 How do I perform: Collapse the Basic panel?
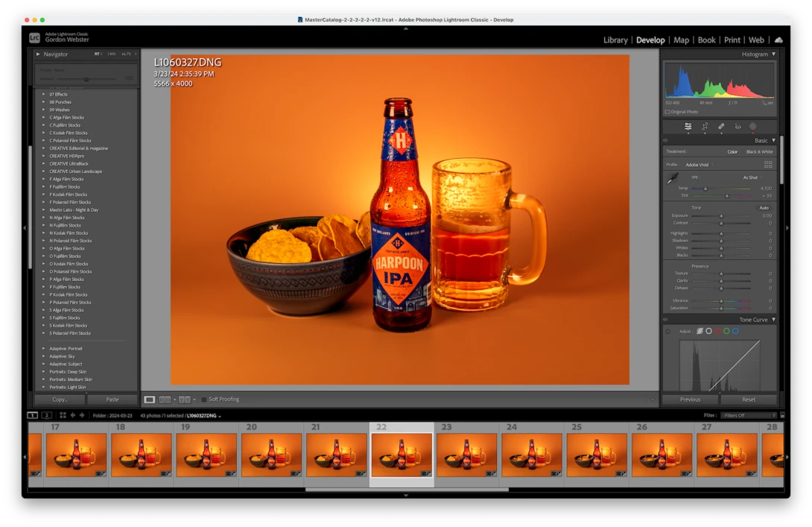point(774,140)
